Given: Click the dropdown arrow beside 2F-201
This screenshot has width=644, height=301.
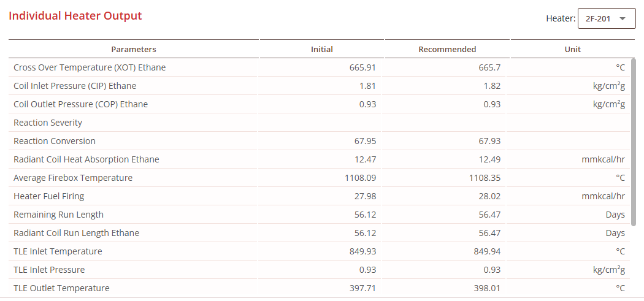Looking at the screenshot, I should (x=623, y=19).
